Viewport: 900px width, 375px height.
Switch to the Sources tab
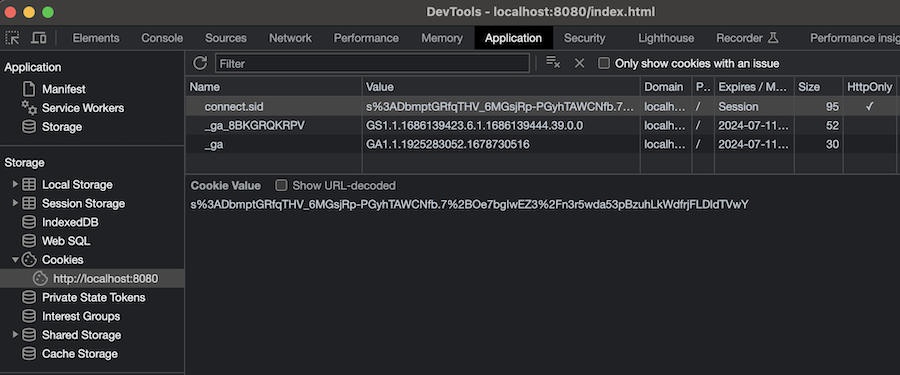(x=226, y=38)
